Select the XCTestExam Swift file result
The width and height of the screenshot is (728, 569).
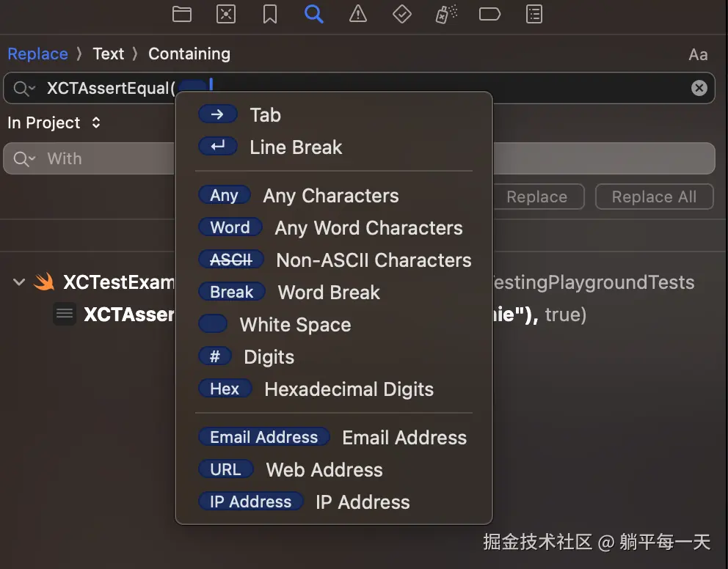tap(364, 282)
